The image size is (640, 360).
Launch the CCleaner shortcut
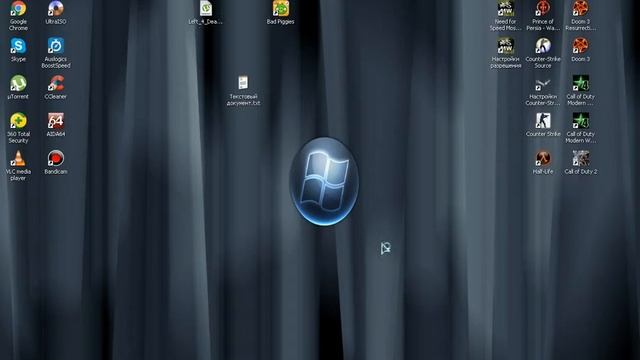click(56, 83)
